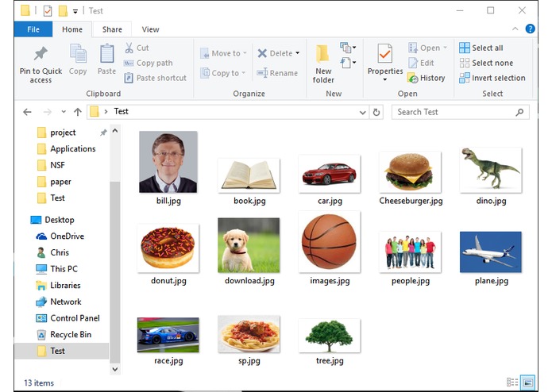Create a New folder from the ribbon
The height and width of the screenshot is (392, 552).
[x=323, y=64]
